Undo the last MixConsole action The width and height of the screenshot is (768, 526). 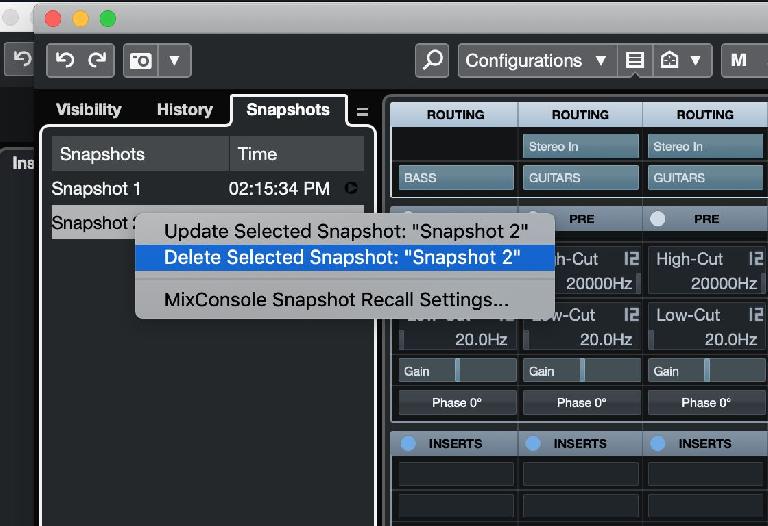(65, 60)
